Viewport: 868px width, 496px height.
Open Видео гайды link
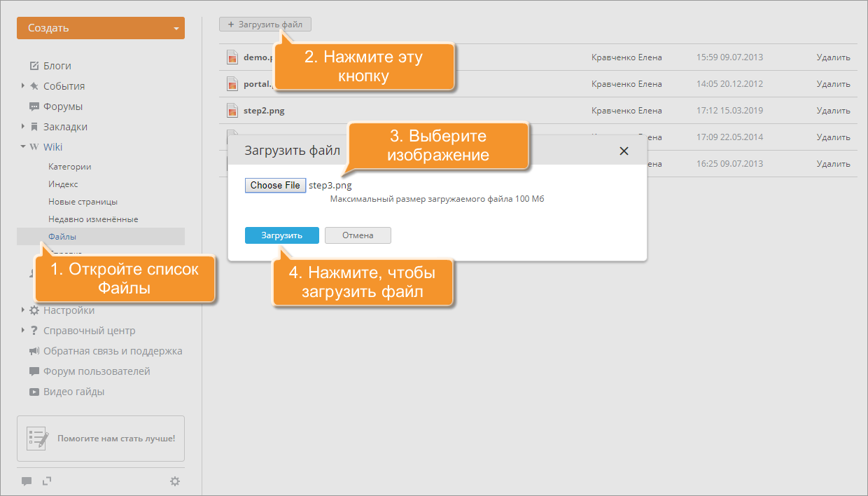[x=74, y=392]
